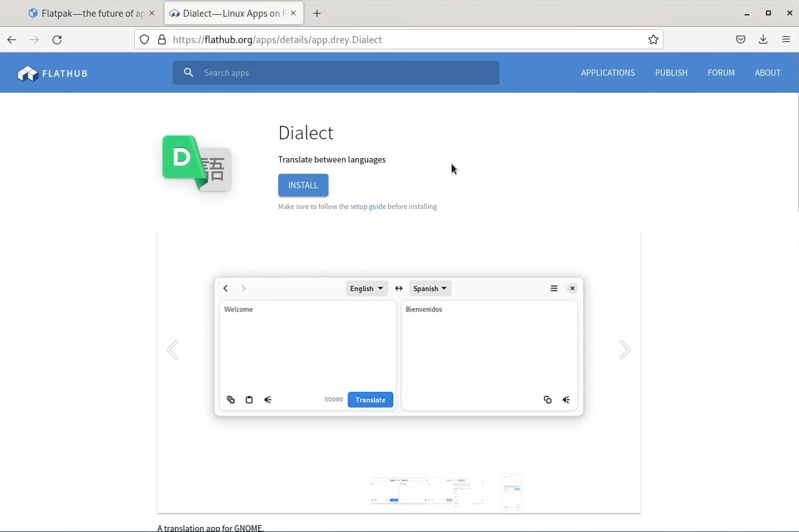Copy translation icon below Bienvenidos
The height and width of the screenshot is (532, 799).
click(x=548, y=399)
